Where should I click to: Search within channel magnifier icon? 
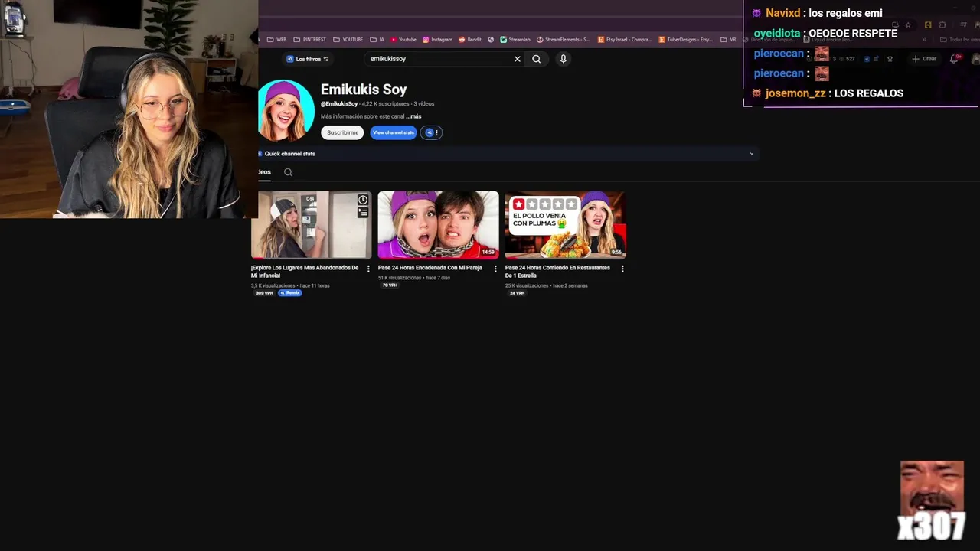(x=288, y=172)
